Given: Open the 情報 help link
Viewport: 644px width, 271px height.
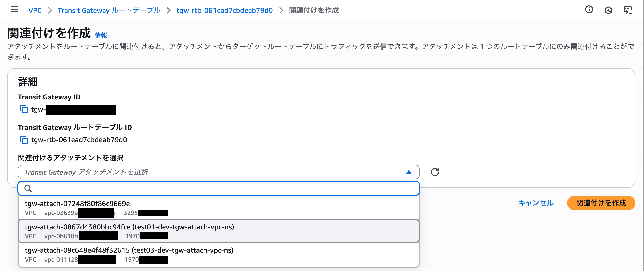Looking at the screenshot, I should pyautogui.click(x=100, y=35).
